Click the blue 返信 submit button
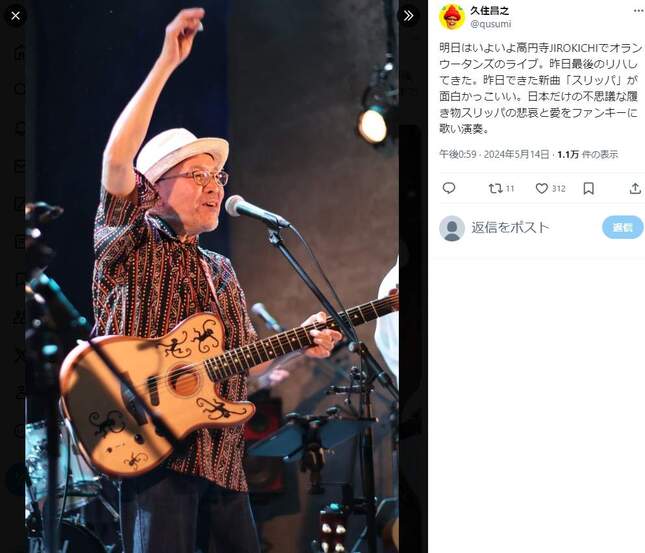Image resolution: width=645 pixels, height=553 pixels. (622, 227)
